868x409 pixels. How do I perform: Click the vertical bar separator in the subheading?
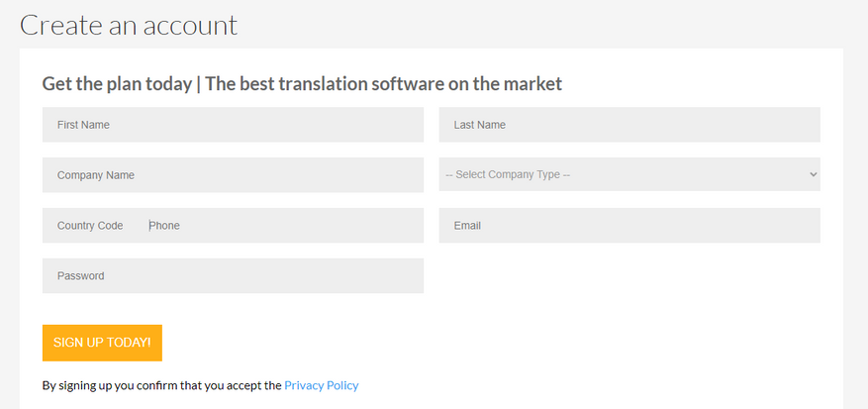tap(198, 84)
